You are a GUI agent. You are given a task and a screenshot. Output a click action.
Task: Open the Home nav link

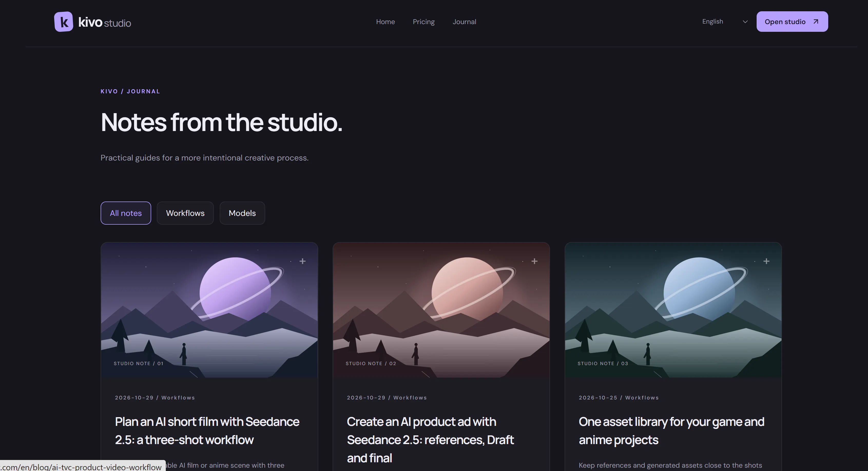pos(385,22)
